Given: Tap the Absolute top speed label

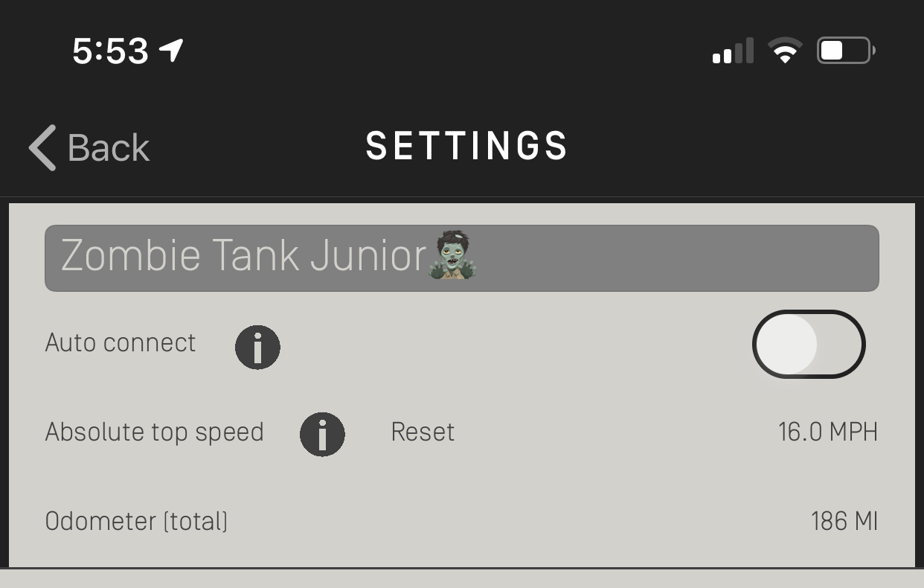Looking at the screenshot, I should click(155, 432).
